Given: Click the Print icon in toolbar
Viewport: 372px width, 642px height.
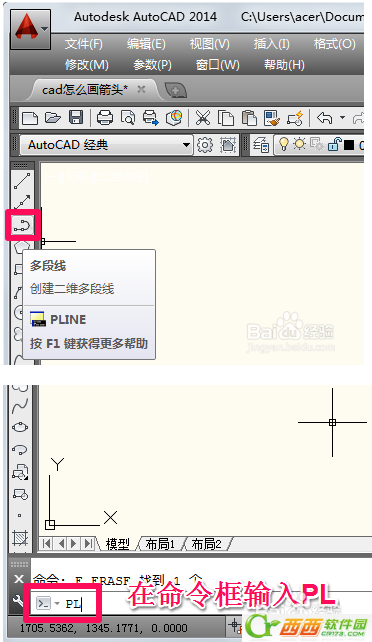Looking at the screenshot, I should pos(105,118).
